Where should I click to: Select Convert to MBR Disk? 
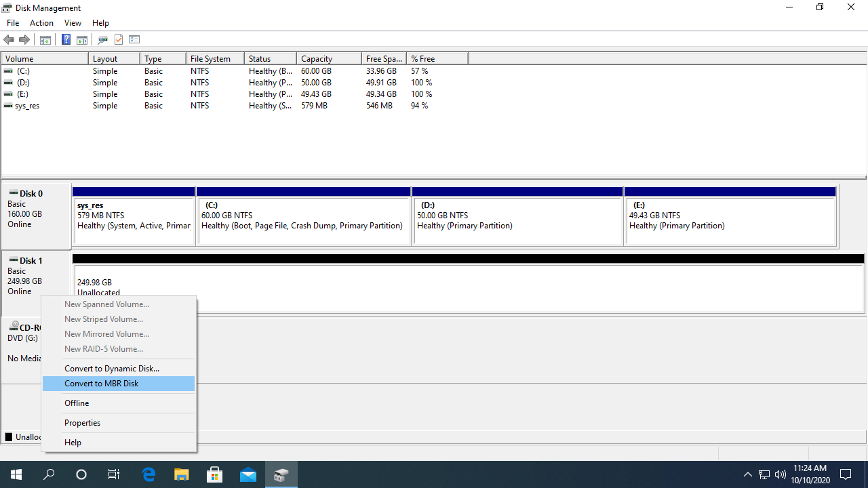pos(102,384)
